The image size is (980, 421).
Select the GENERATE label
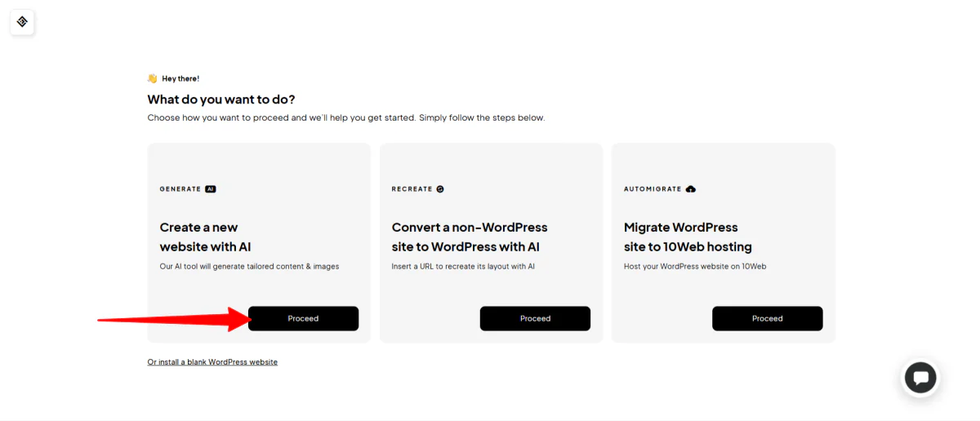pyautogui.click(x=180, y=188)
